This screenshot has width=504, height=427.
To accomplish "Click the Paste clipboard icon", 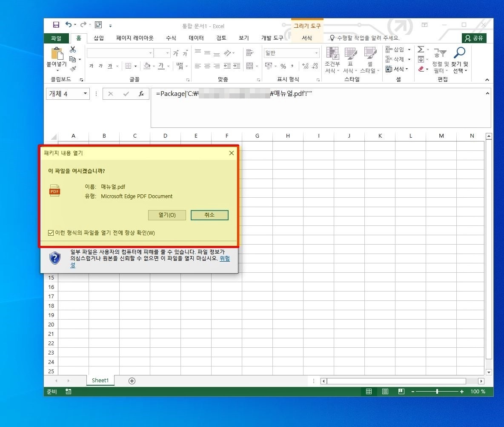I will 57,53.
